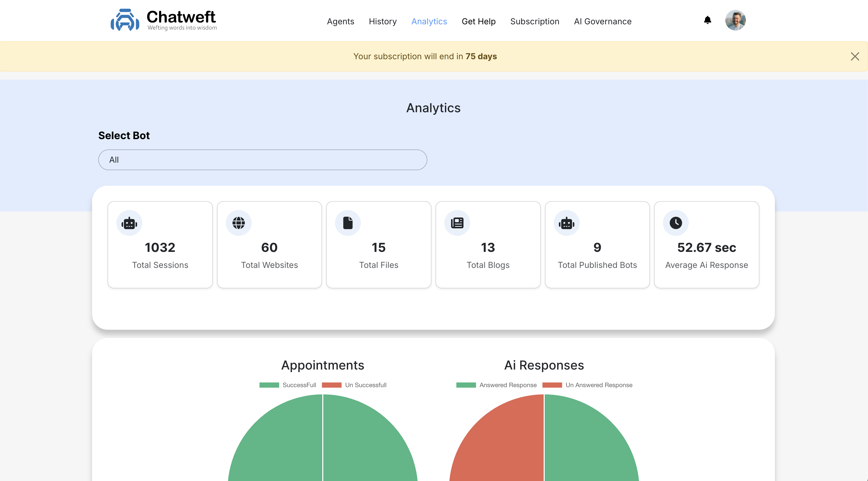The image size is (868, 481).
Task: Click the 75 days text in banner
Action: pyautogui.click(x=481, y=56)
